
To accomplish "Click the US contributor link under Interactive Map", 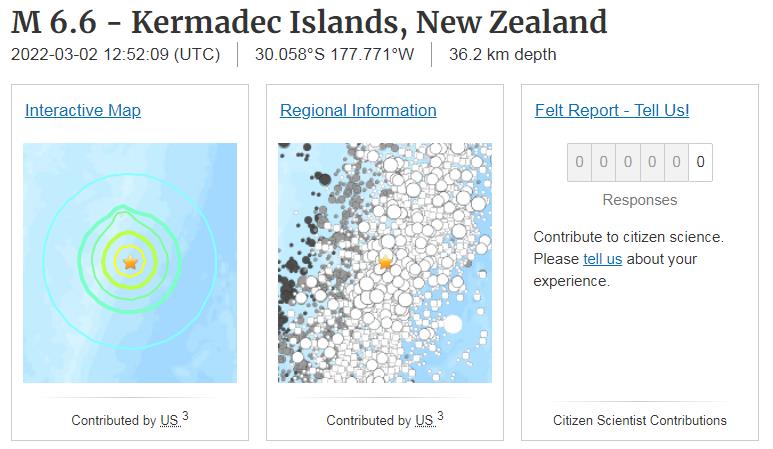I will (x=169, y=420).
